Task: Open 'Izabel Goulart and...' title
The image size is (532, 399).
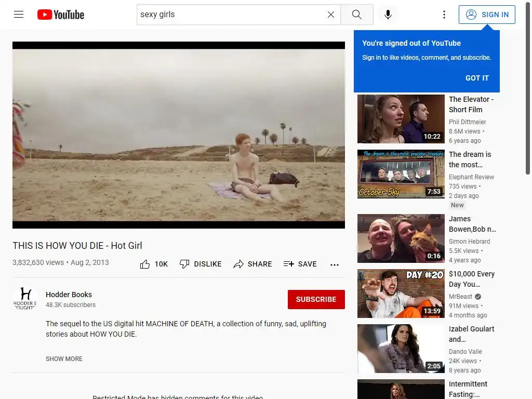Action: point(471,334)
